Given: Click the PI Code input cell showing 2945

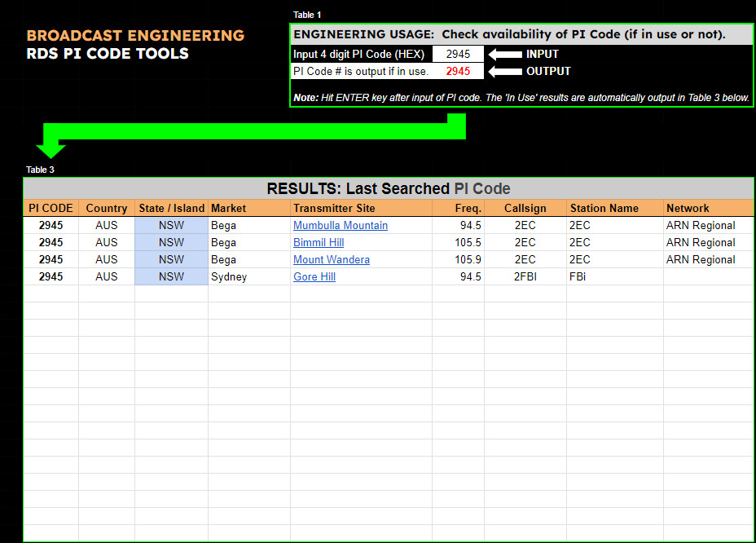Looking at the screenshot, I should click(x=458, y=54).
